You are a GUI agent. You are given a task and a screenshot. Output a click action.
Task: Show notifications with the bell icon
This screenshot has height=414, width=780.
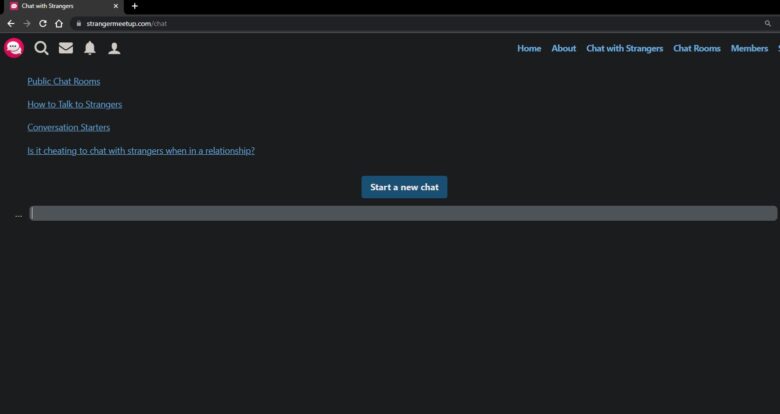point(90,48)
